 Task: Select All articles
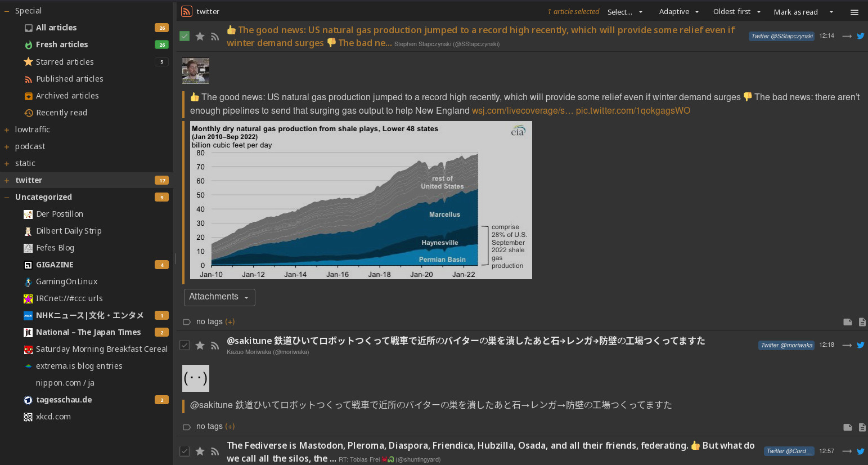pos(56,28)
